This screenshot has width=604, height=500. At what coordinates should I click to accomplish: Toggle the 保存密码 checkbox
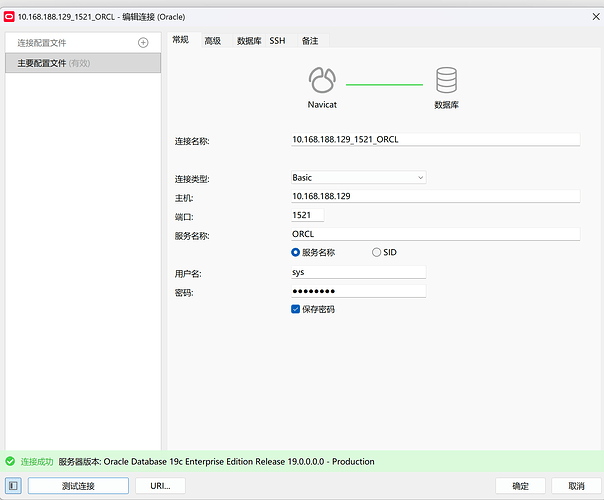click(295, 309)
